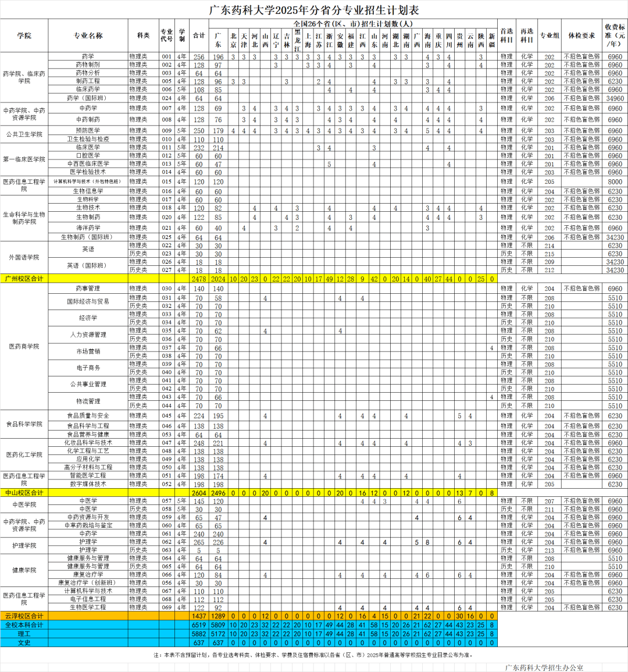This screenshot has width=628, height=672.
Task: Select the 专业名称 column header cell
Action: point(88,35)
